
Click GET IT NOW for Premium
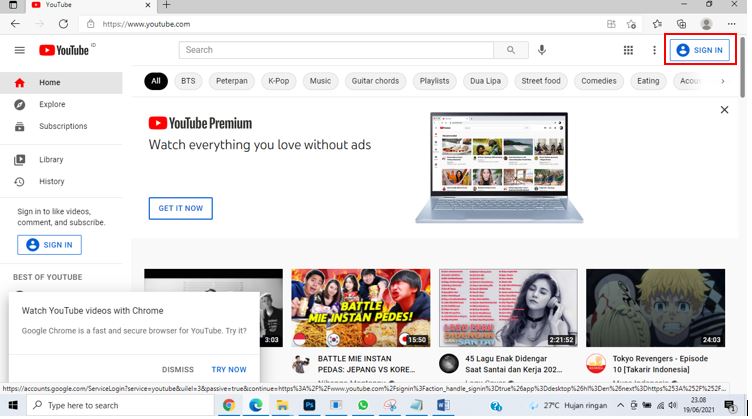(180, 208)
